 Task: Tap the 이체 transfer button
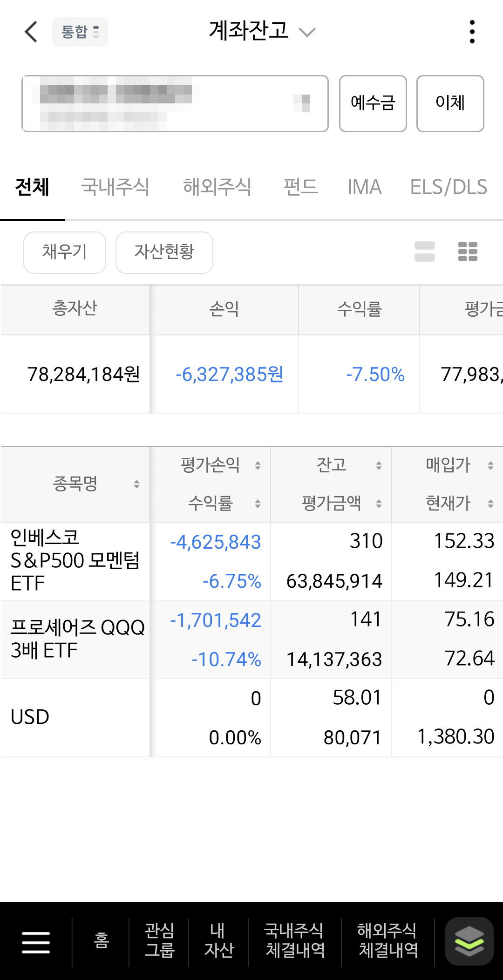tap(450, 103)
